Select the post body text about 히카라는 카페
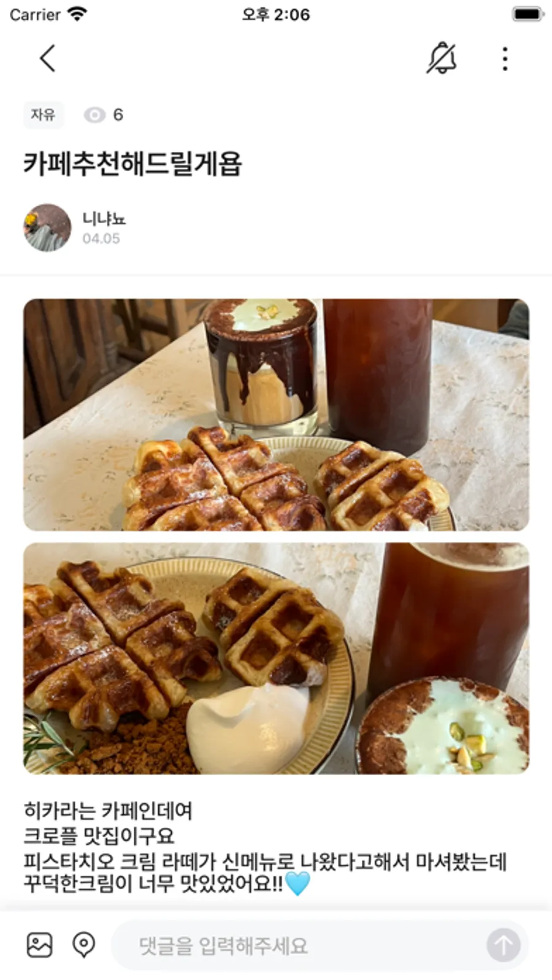552x980 pixels. coord(265,848)
